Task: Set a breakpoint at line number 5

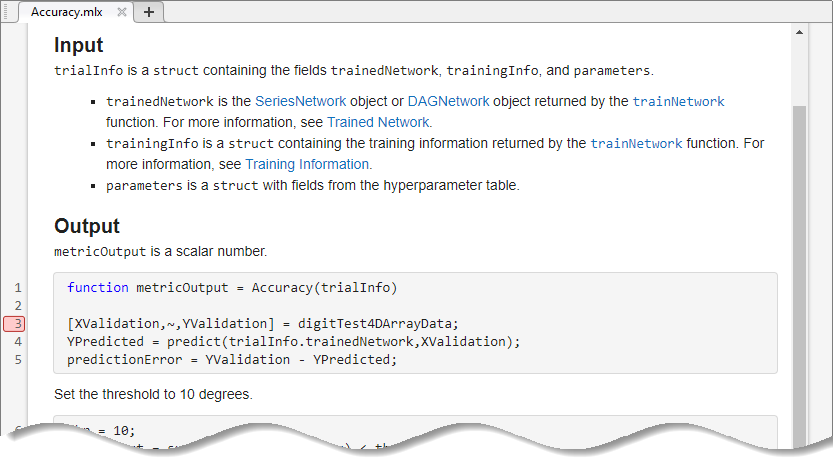Action: click(17, 359)
